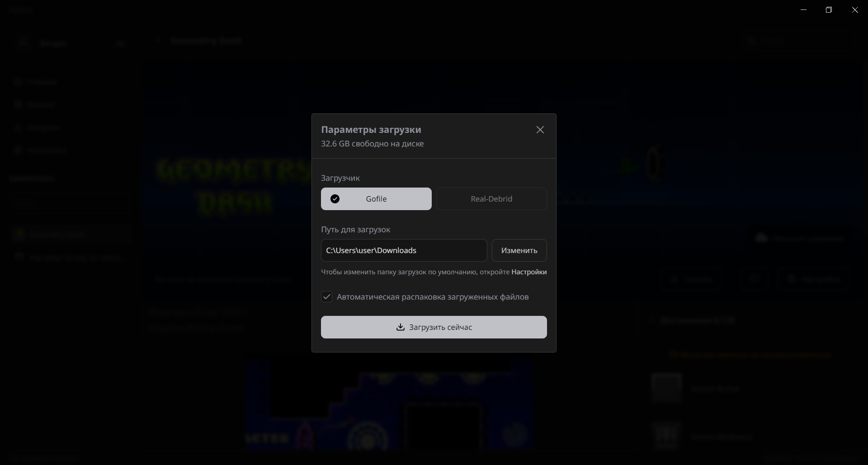This screenshot has height=465, width=868.
Task: Click the download tray icon on Загрузить сейчас
Action: click(400, 327)
